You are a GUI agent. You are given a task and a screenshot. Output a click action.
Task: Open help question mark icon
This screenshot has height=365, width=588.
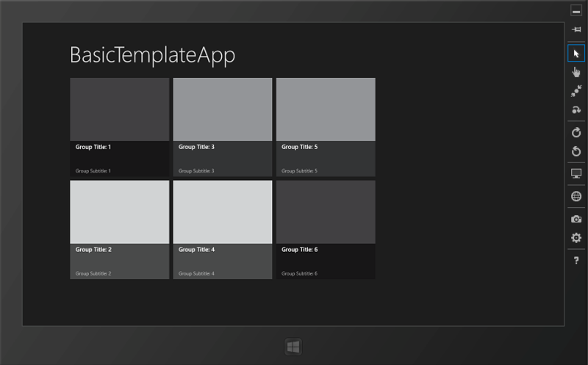(x=576, y=260)
